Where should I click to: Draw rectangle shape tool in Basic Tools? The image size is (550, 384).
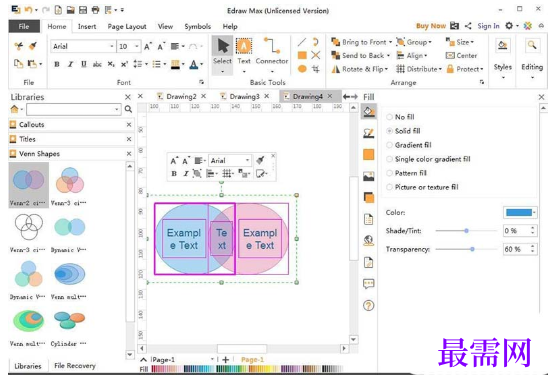(302, 55)
